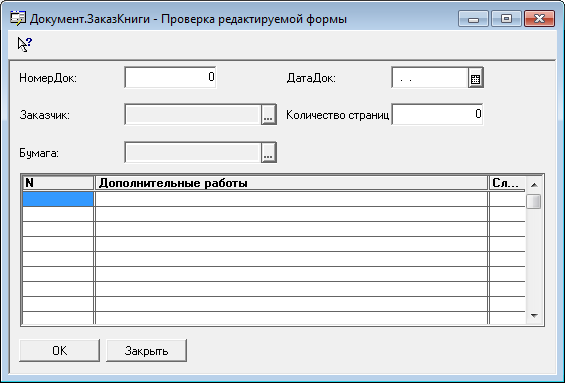The height and width of the screenshot is (384, 565).
Task: Click the Дополнительные работы column header
Action: tap(291, 183)
